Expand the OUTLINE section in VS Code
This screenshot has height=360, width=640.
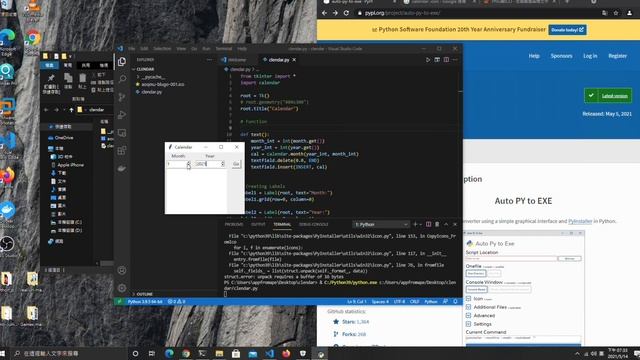[x=145, y=294]
